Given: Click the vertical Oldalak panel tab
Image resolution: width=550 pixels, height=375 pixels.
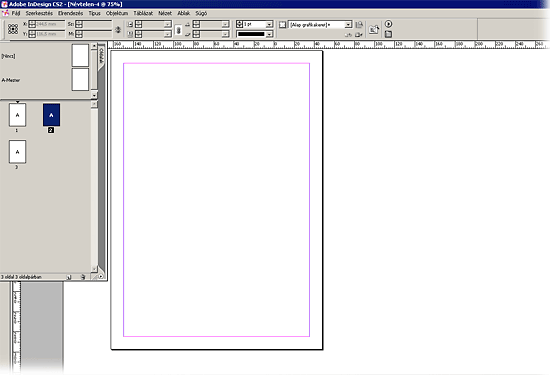Looking at the screenshot, I should click(x=101, y=56).
